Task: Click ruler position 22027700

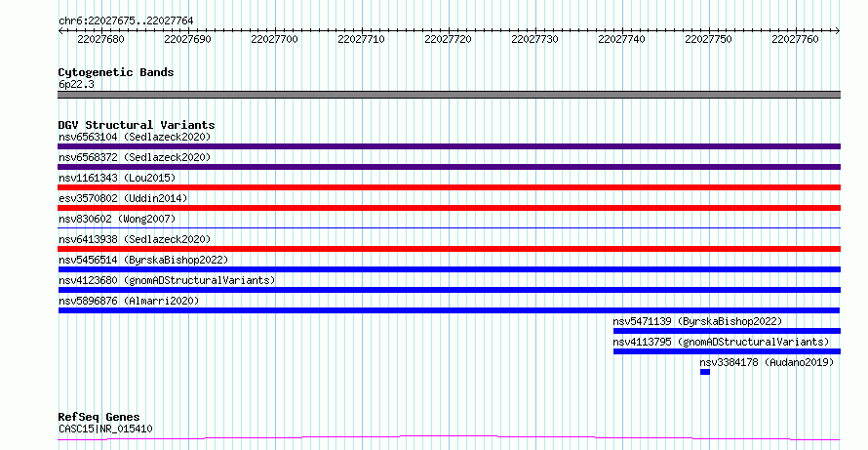Action: pyautogui.click(x=275, y=39)
